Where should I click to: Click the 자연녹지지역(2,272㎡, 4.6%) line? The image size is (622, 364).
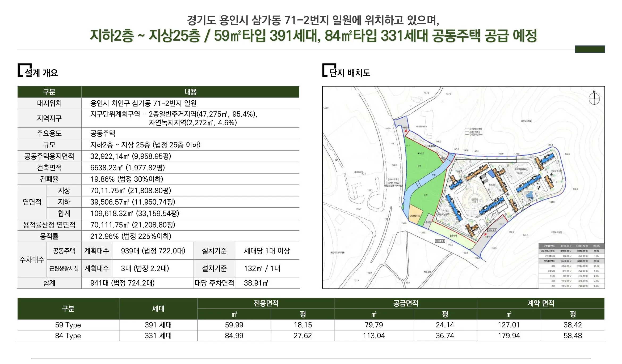[x=193, y=123]
